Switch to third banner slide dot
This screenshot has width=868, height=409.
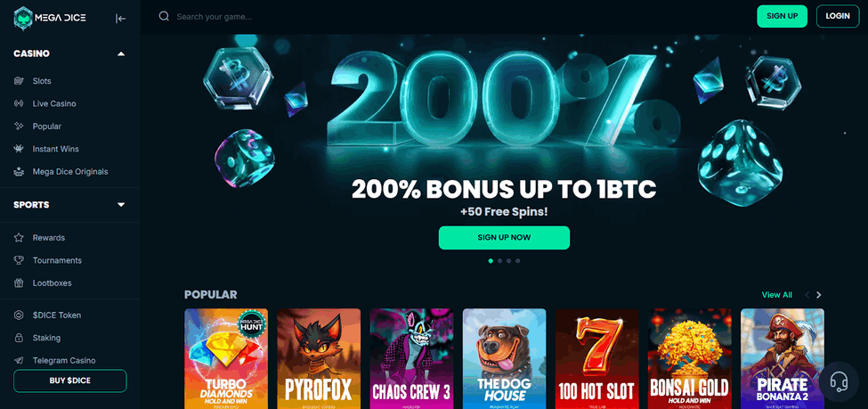click(x=508, y=260)
